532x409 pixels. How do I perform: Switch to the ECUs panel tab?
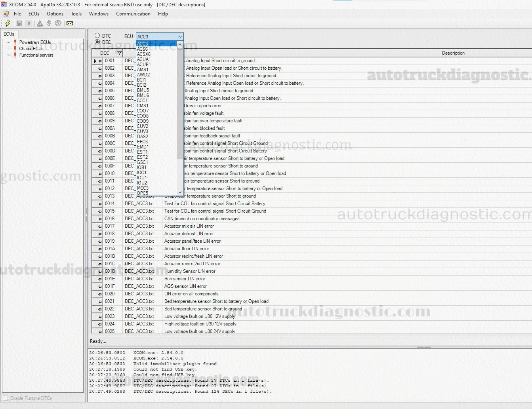[x=9, y=34]
